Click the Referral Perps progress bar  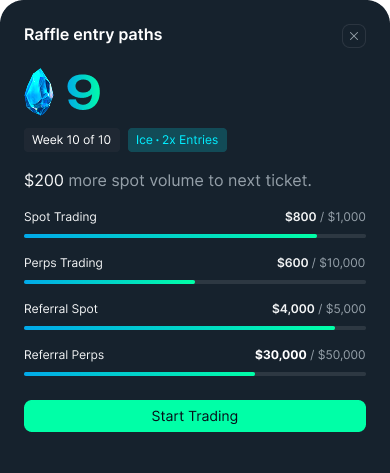tap(195, 374)
